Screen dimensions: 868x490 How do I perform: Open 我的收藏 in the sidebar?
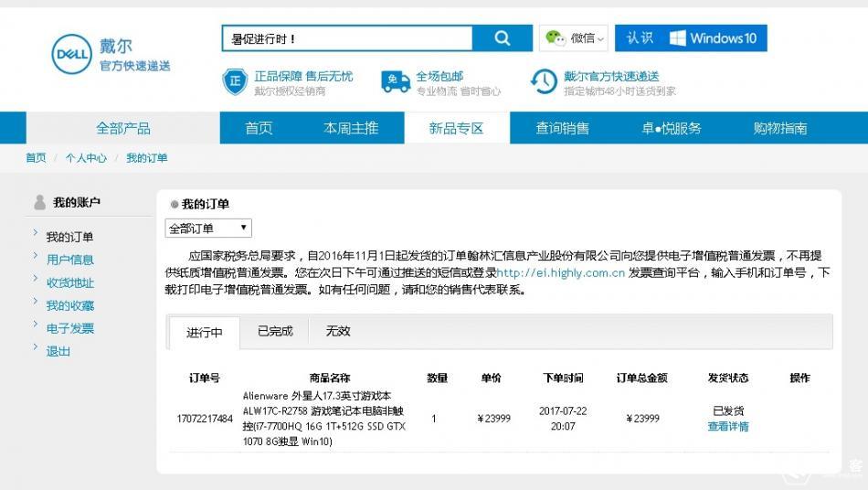[69, 305]
